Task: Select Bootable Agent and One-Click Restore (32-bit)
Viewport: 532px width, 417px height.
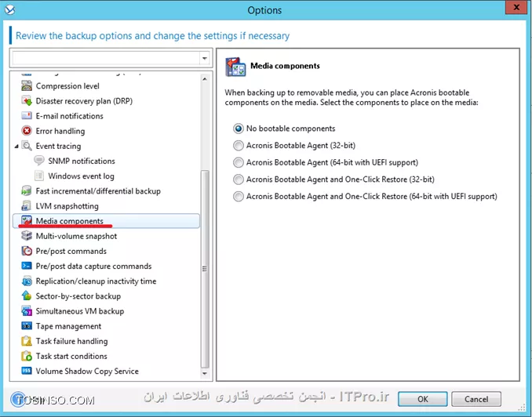Action: pyautogui.click(x=239, y=179)
